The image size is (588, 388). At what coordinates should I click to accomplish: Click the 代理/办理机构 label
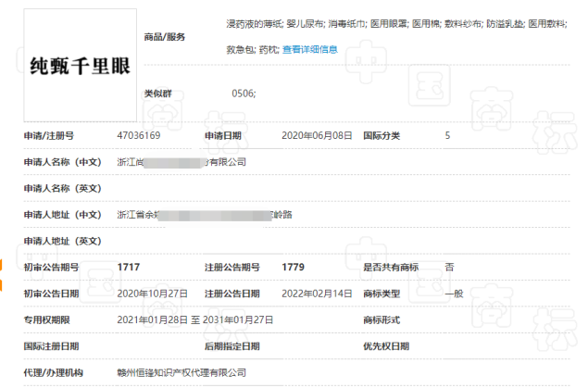click(x=54, y=372)
